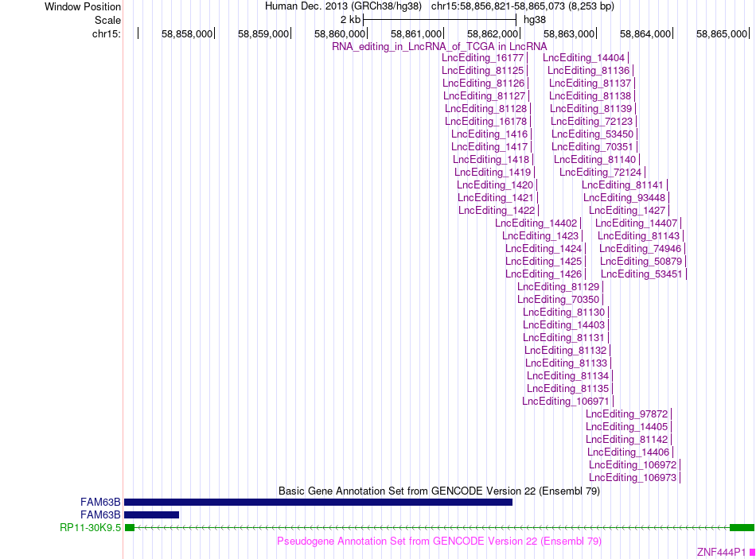This screenshot has height=559, width=756.
Task: Click the 2 kb scale bar
Action: coord(440,20)
